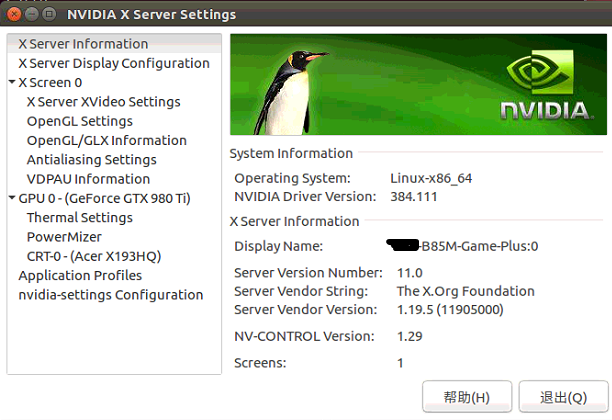The height and width of the screenshot is (420, 612).
Task: Click the NV-CONTROL Version value 1.29
Action: [x=409, y=336]
